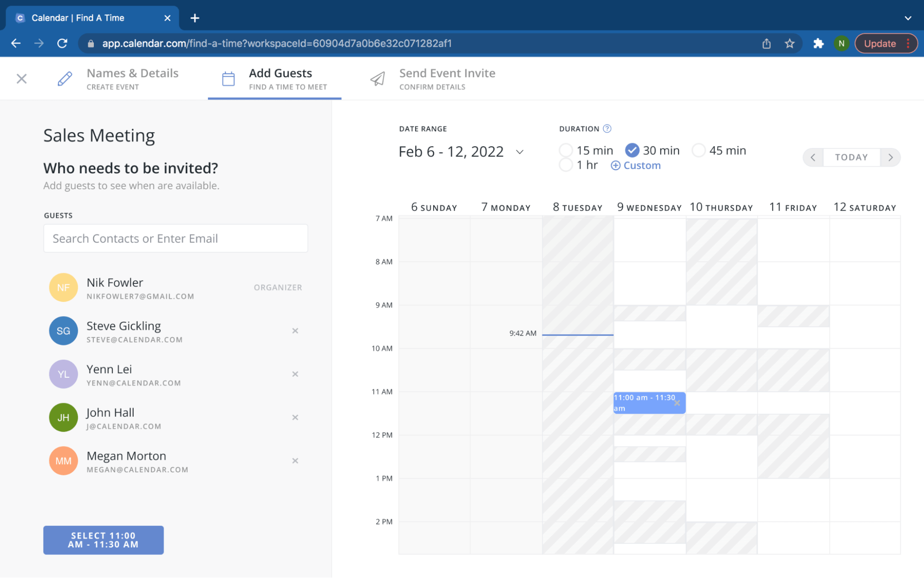Image resolution: width=924 pixels, height=578 pixels.
Task: Click the browser bookmark star icon
Action: tap(790, 43)
